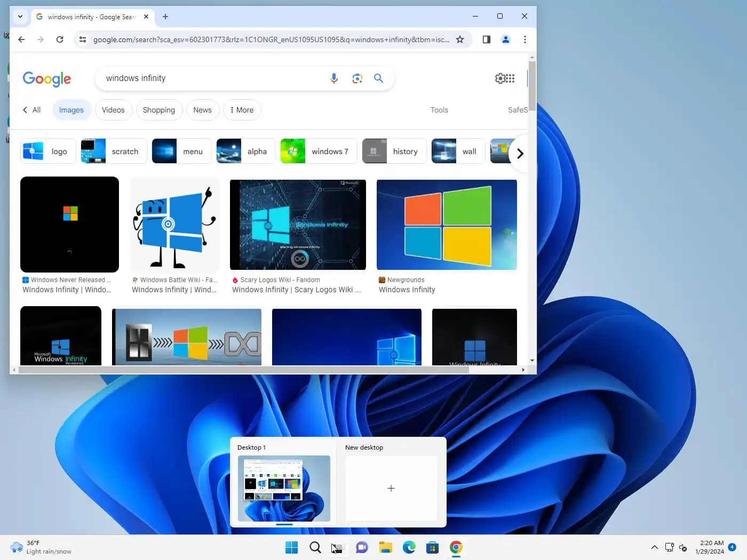Open the black Windows Never Released image
Screen dimensions: 747x560
coord(69,225)
